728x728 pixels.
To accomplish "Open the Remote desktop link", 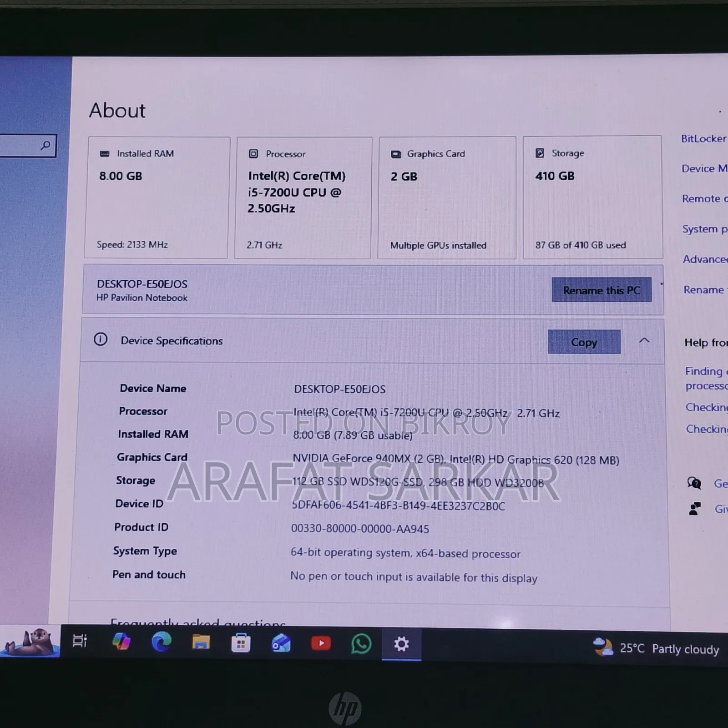I will (x=705, y=199).
